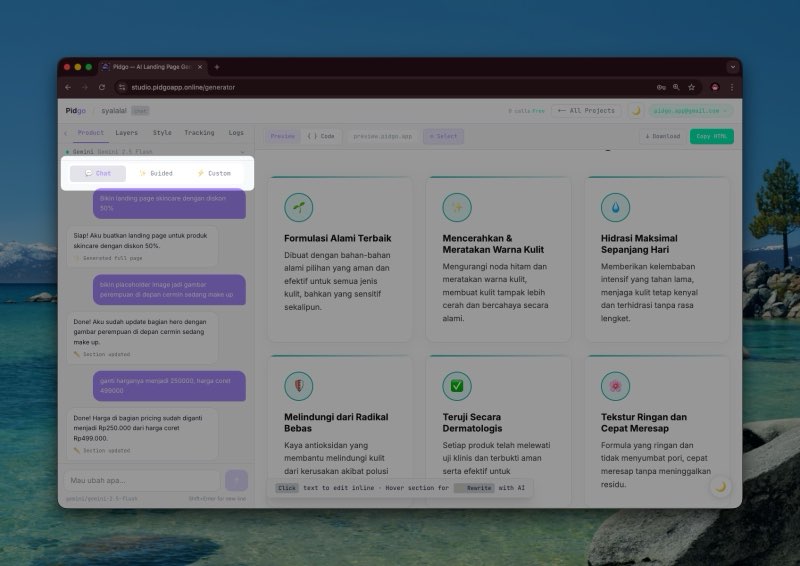Switch to the Tracking tab
Image resolution: width=800 pixels, height=566 pixels.
tap(198, 133)
